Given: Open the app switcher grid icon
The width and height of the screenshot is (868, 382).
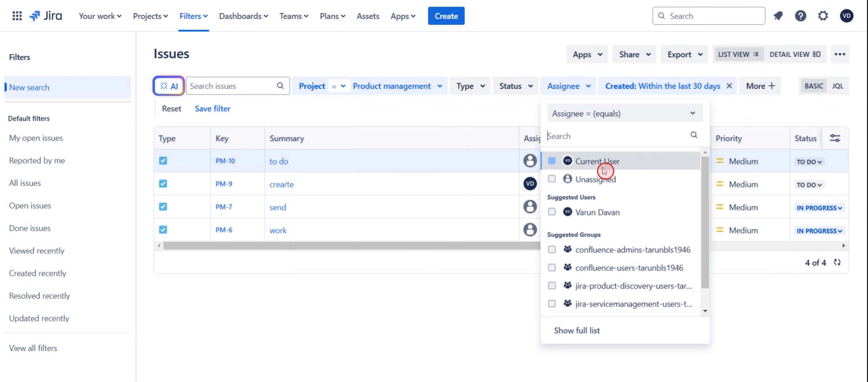Looking at the screenshot, I should click(17, 16).
